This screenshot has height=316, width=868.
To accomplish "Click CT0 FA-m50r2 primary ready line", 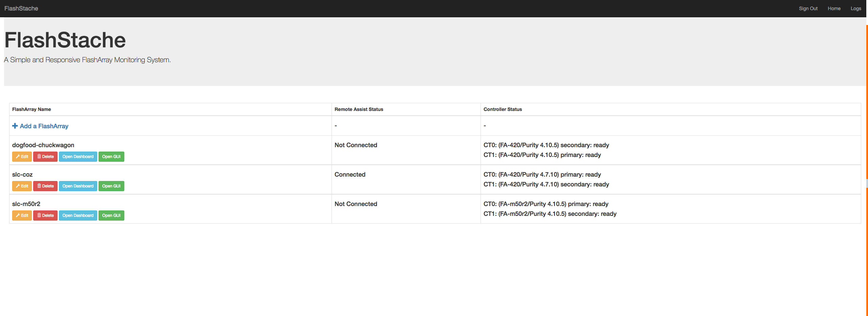I will click(x=546, y=204).
